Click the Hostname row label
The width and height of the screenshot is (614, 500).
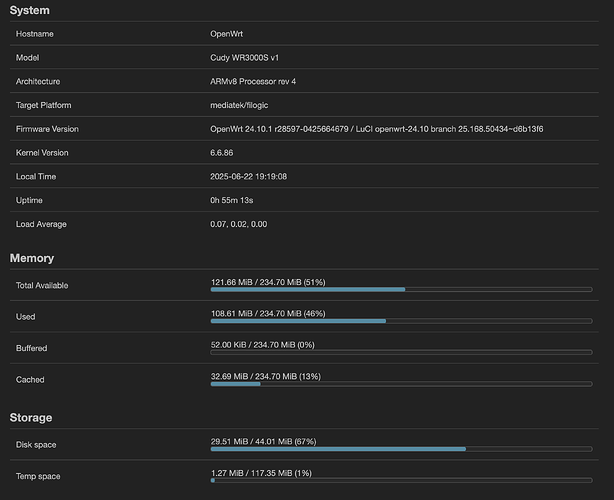[x=35, y=34]
